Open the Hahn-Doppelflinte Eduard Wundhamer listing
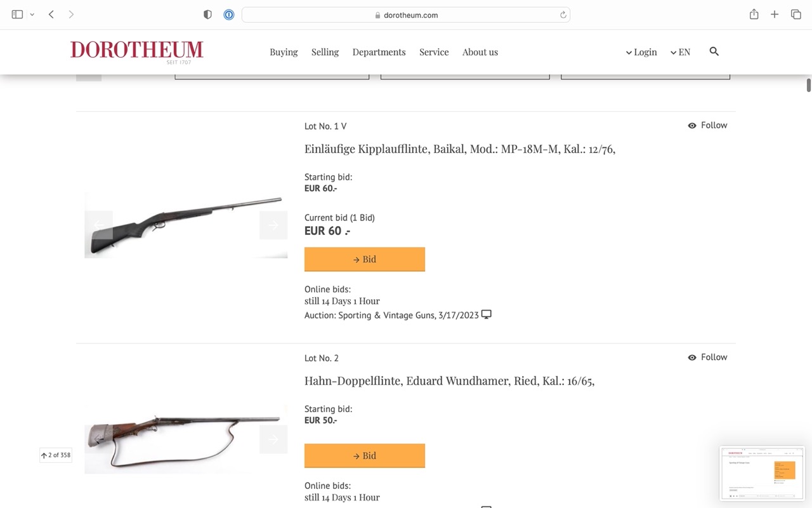This screenshot has width=812, height=508. (449, 381)
